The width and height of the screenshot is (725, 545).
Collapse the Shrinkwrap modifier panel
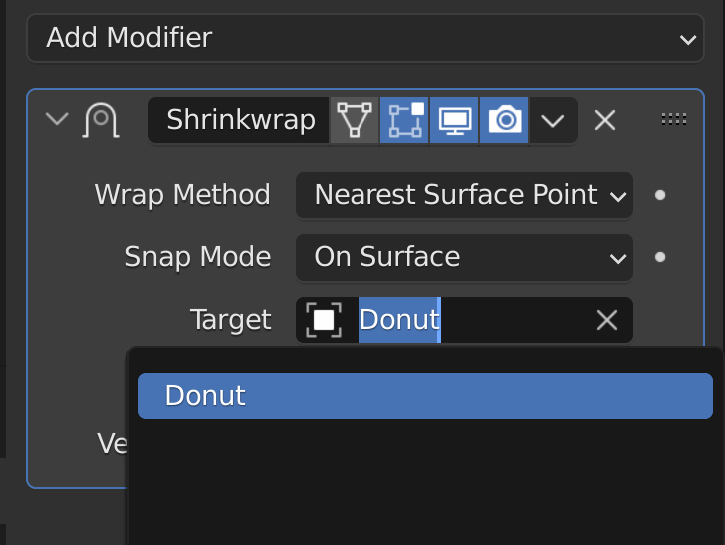pos(57,119)
